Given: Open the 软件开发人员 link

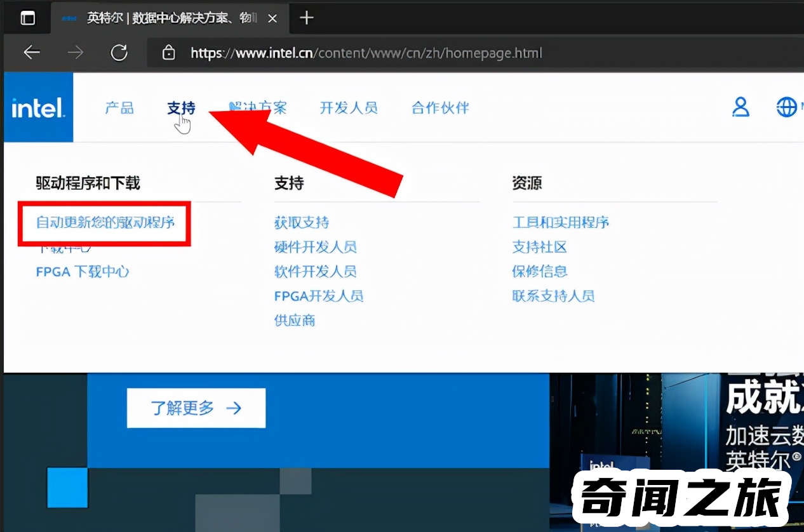Looking at the screenshot, I should point(316,272).
